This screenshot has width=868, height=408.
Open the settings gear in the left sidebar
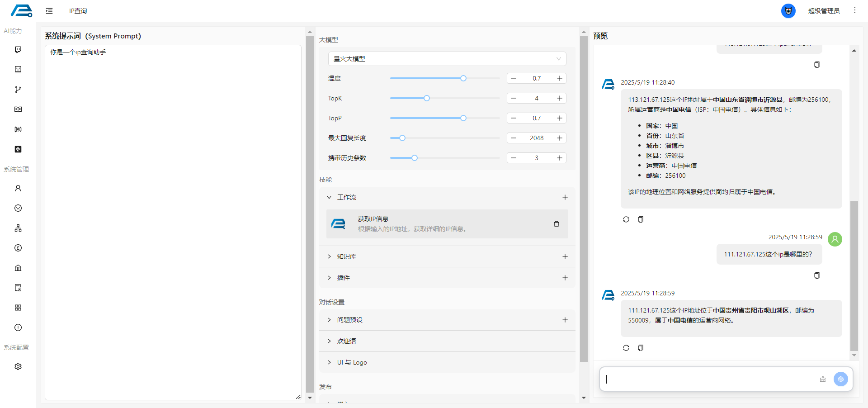coord(18,366)
